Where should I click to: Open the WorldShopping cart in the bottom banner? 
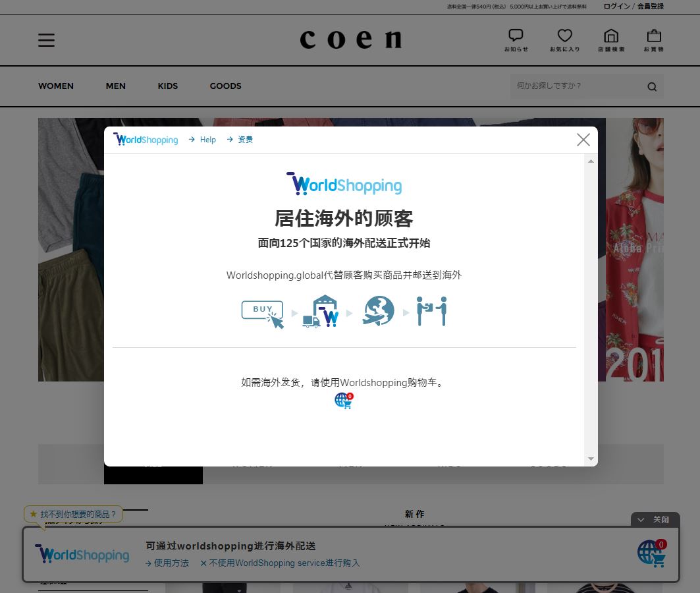651,553
